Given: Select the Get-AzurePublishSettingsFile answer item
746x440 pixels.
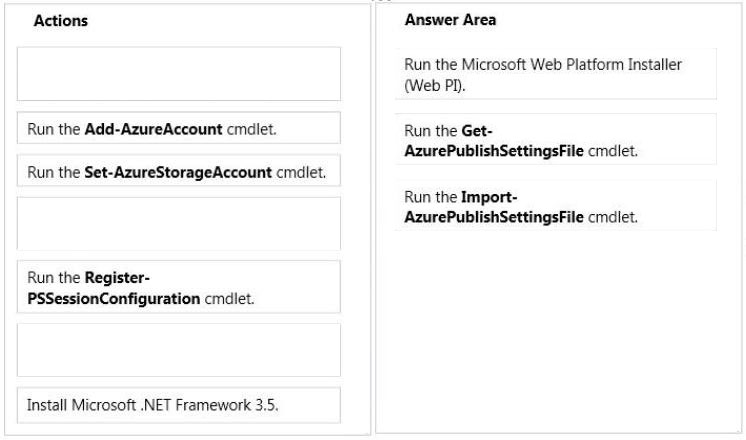Looking at the screenshot, I should pos(556,140).
